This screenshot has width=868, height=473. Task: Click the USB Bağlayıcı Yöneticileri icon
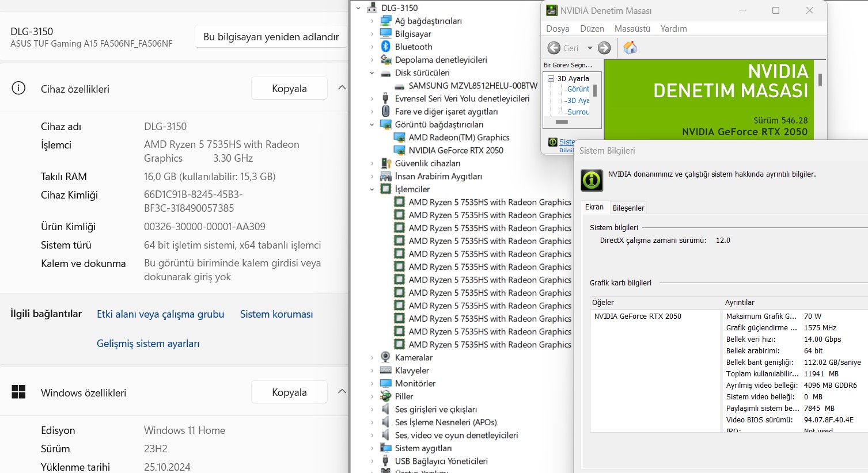pos(386,461)
